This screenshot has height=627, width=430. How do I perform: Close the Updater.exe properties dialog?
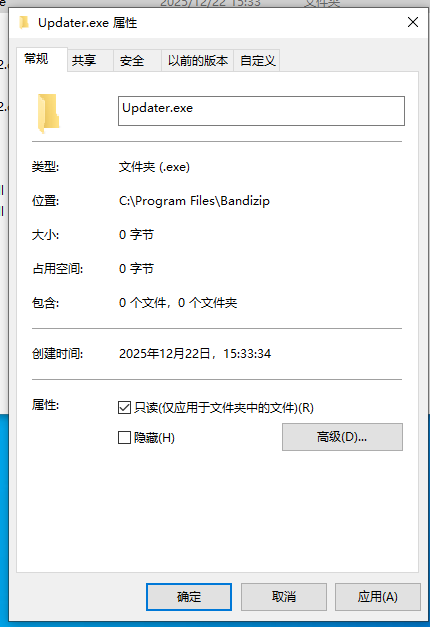point(413,22)
